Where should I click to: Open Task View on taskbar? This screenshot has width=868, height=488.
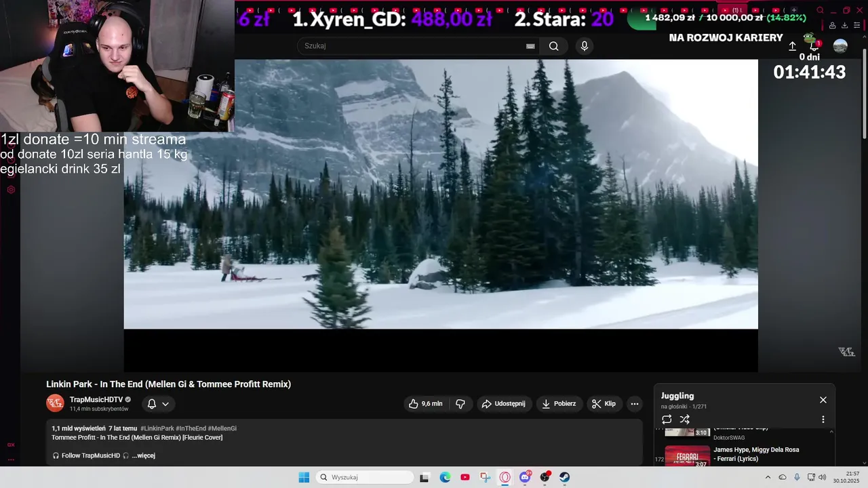pos(425,477)
